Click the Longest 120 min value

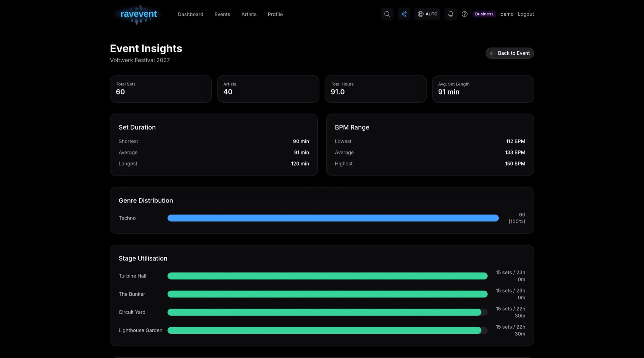pos(300,164)
